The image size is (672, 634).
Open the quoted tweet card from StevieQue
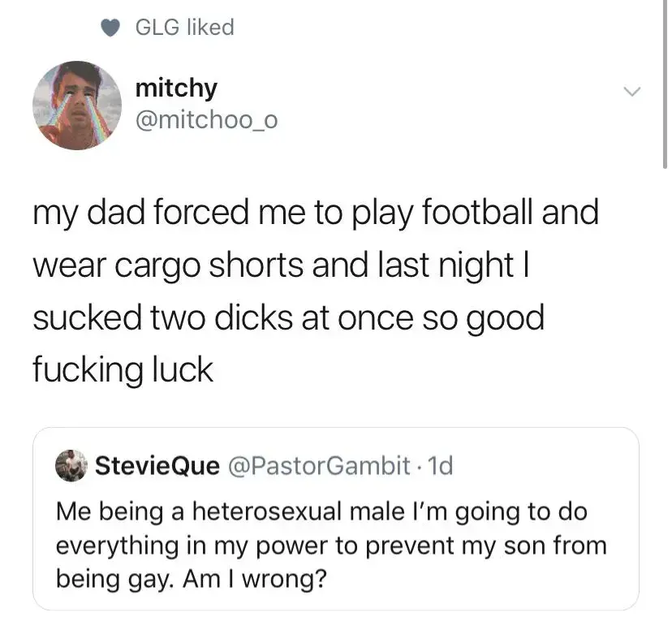336,519
